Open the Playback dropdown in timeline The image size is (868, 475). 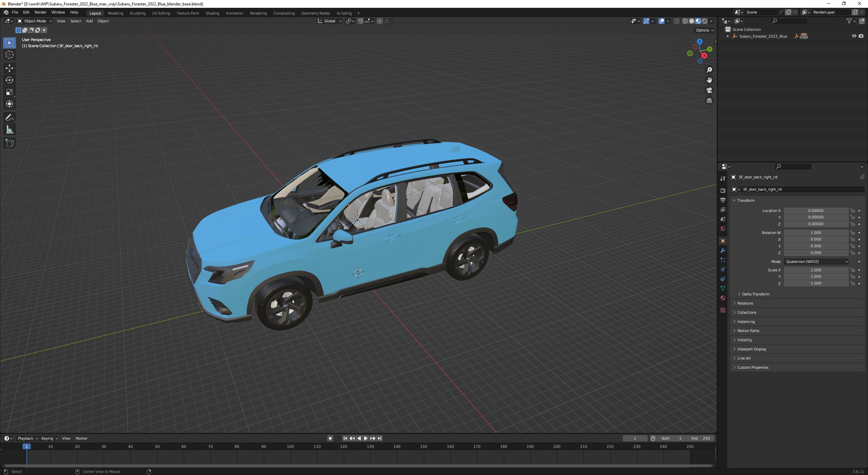coord(27,438)
